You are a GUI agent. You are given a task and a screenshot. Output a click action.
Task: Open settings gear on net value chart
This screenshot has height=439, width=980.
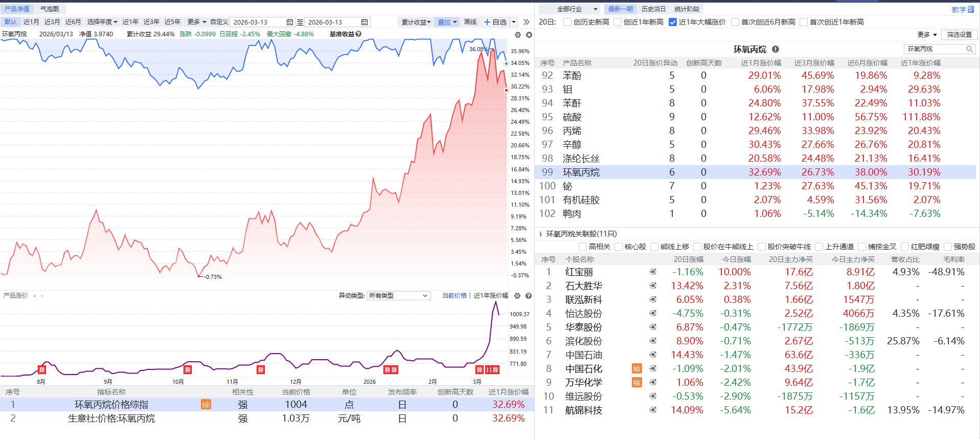tap(518, 35)
